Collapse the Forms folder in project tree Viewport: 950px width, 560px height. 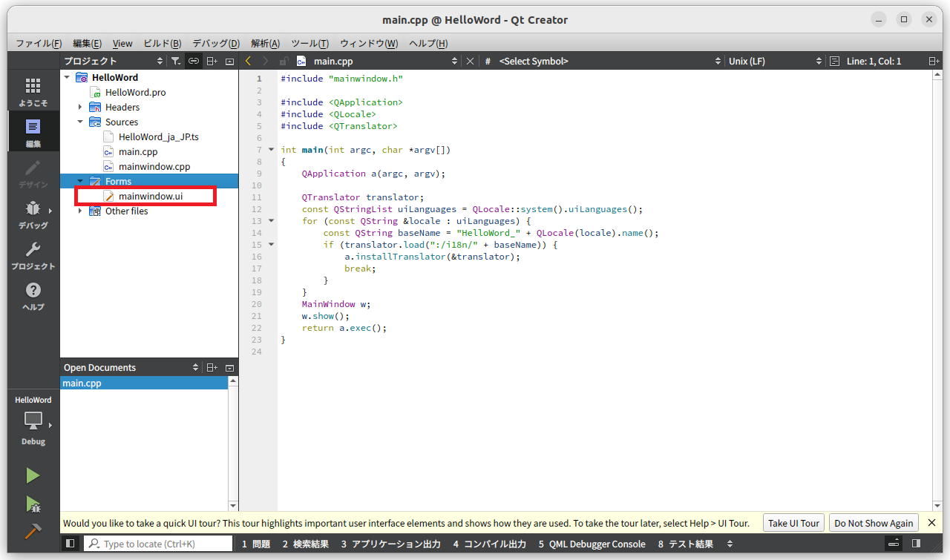(79, 180)
